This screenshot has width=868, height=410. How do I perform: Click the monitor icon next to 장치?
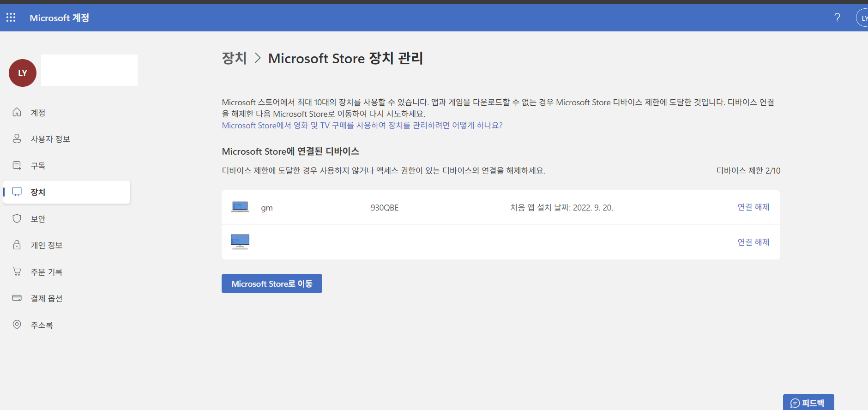(17, 192)
